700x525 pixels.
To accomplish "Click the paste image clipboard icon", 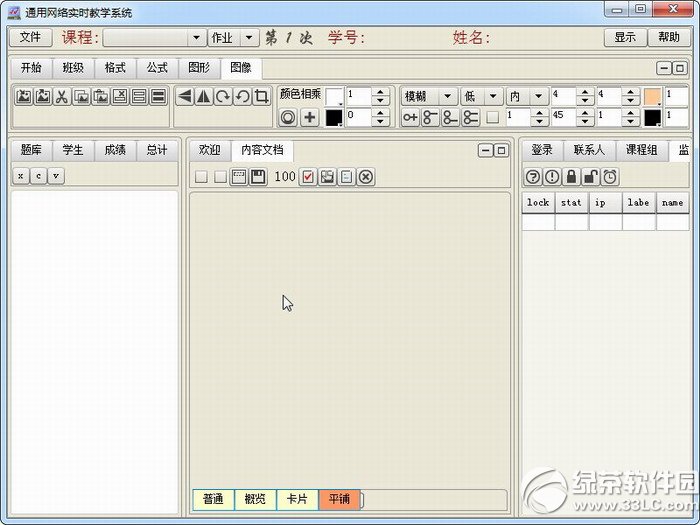I will point(100,96).
